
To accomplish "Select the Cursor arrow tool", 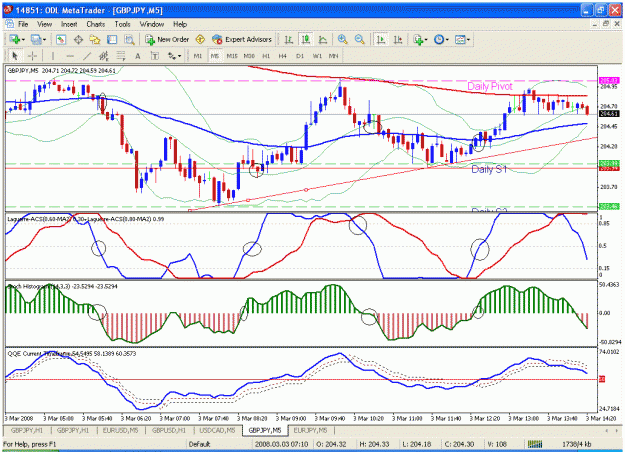I will (15, 56).
